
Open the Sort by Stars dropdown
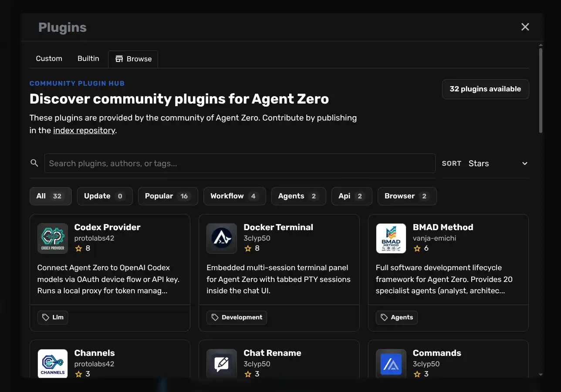click(499, 163)
